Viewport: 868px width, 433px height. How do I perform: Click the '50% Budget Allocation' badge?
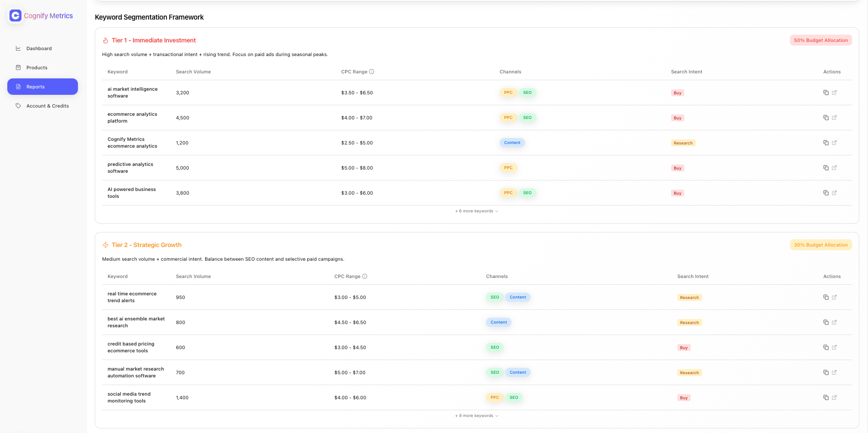(821, 40)
